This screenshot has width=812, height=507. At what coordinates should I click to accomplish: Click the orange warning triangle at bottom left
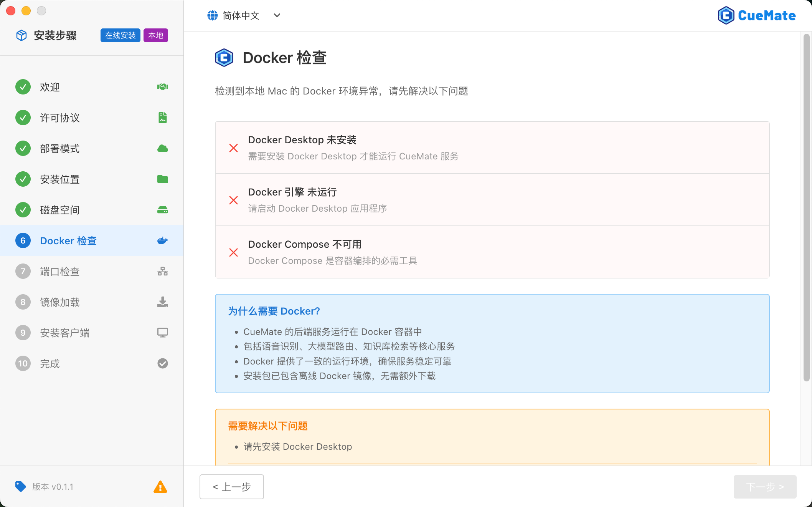click(160, 487)
